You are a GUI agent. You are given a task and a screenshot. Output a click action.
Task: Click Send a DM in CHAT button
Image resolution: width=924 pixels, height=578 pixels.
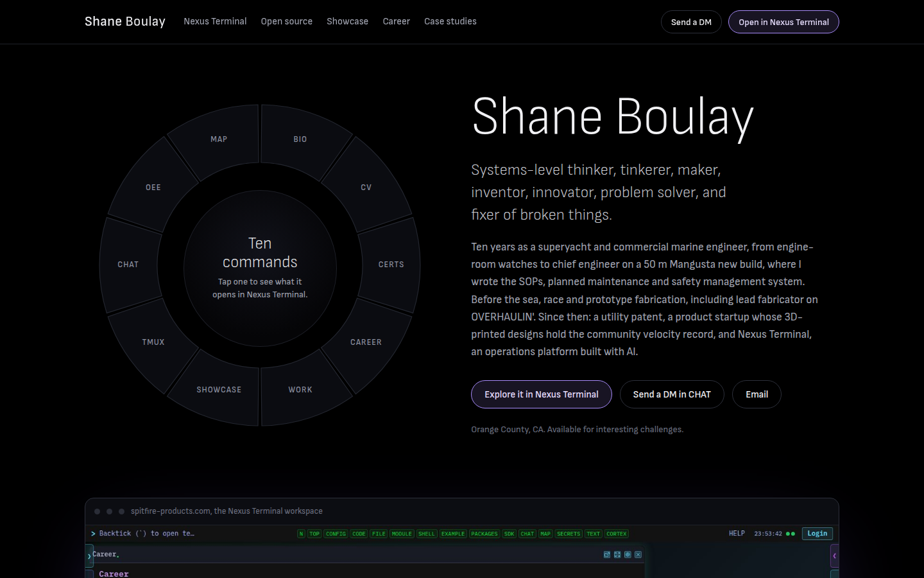click(672, 394)
